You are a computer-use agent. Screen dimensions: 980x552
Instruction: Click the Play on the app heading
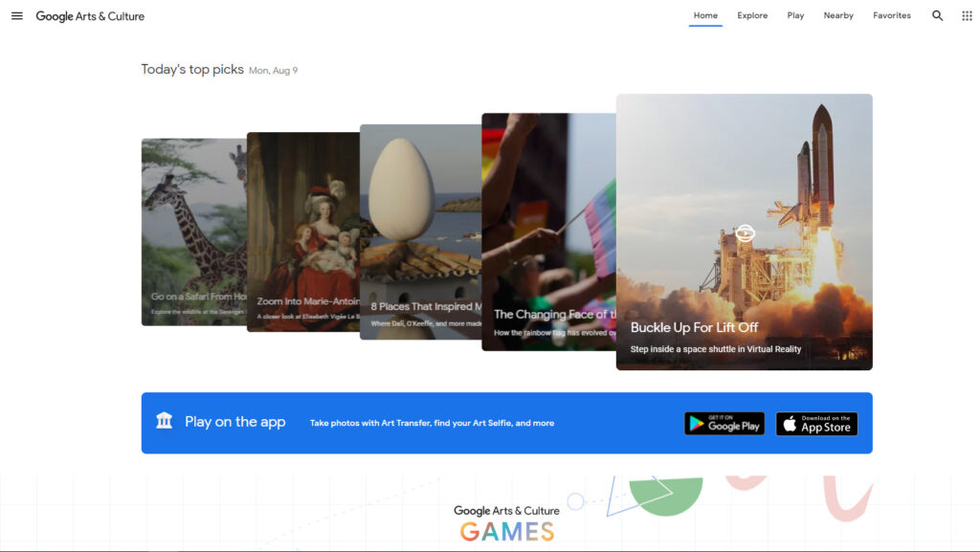(235, 422)
